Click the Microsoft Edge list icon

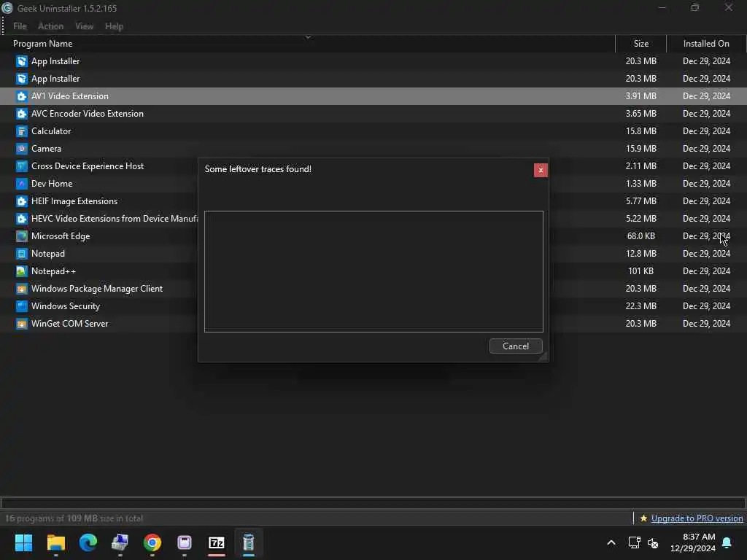click(21, 236)
